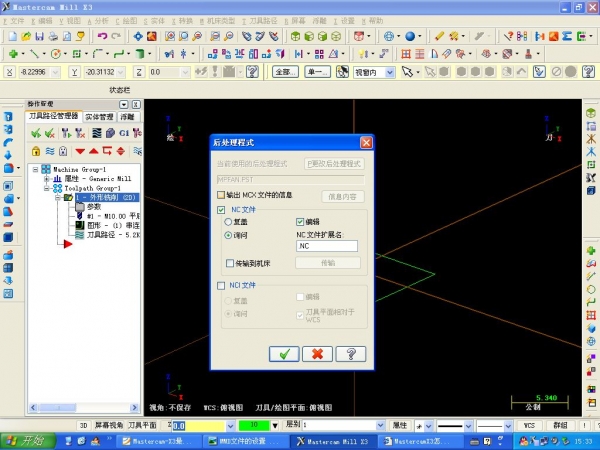
Task: Click the red down-triangle move insert arrow icon
Action: pyautogui.click(x=80, y=151)
